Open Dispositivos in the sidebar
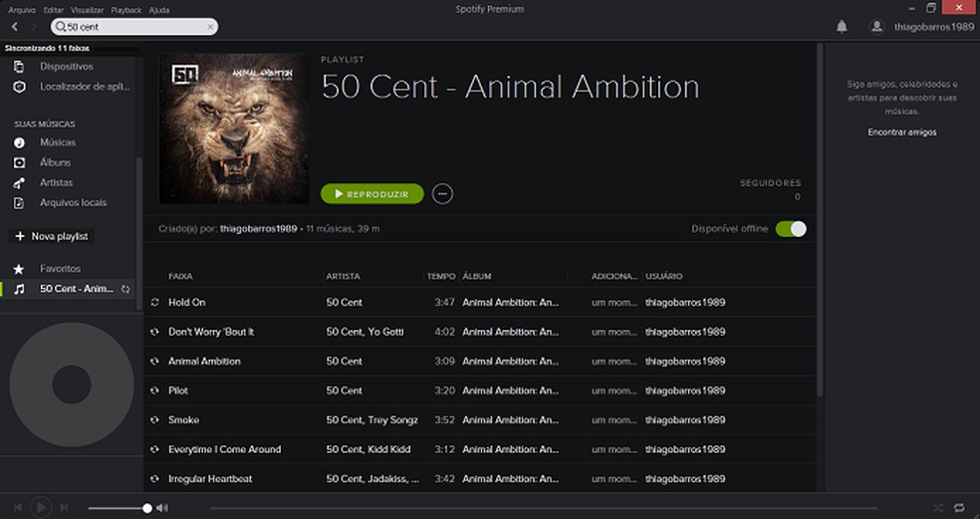This screenshot has height=519, width=980. point(67,67)
